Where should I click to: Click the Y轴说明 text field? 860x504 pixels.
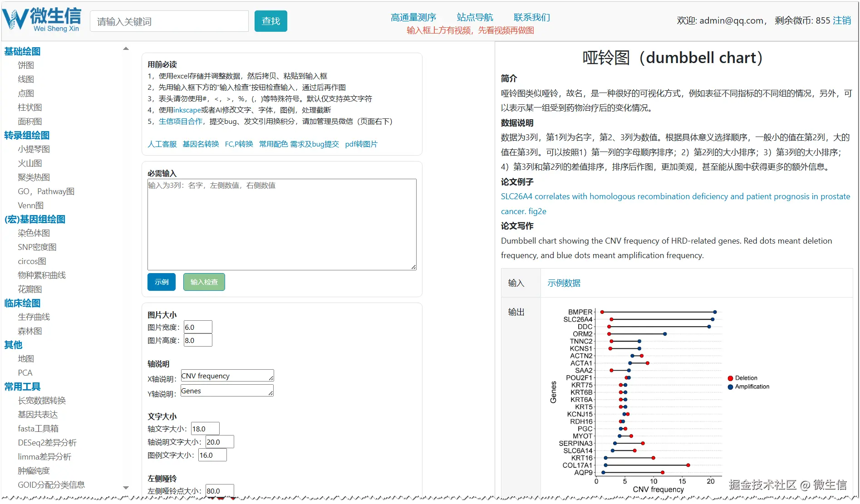pyautogui.click(x=227, y=391)
